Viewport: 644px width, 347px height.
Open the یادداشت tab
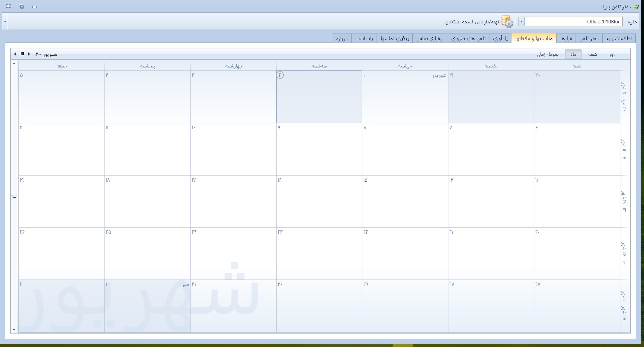(364, 38)
